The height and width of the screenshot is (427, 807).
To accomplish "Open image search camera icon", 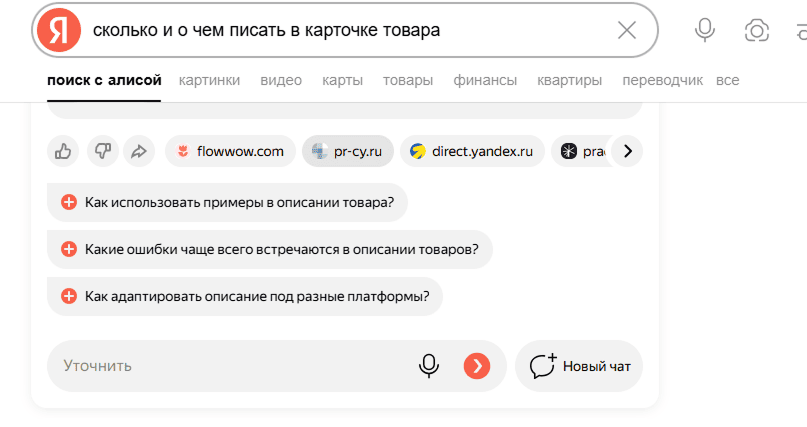I will (757, 31).
